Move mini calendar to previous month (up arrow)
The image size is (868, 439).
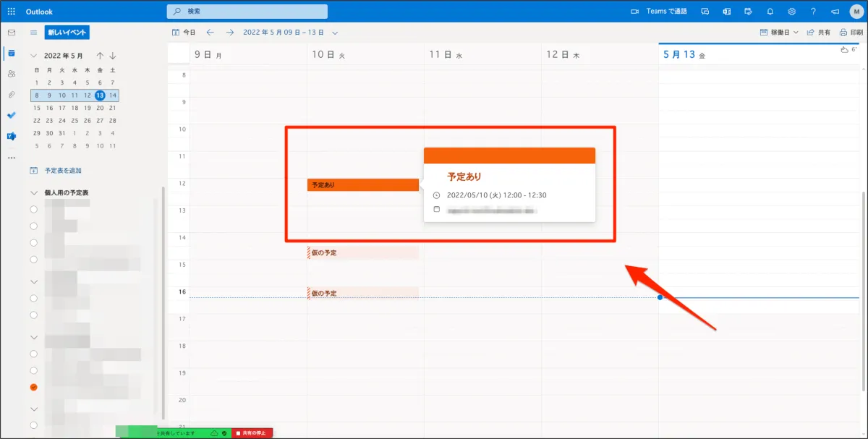[100, 56]
